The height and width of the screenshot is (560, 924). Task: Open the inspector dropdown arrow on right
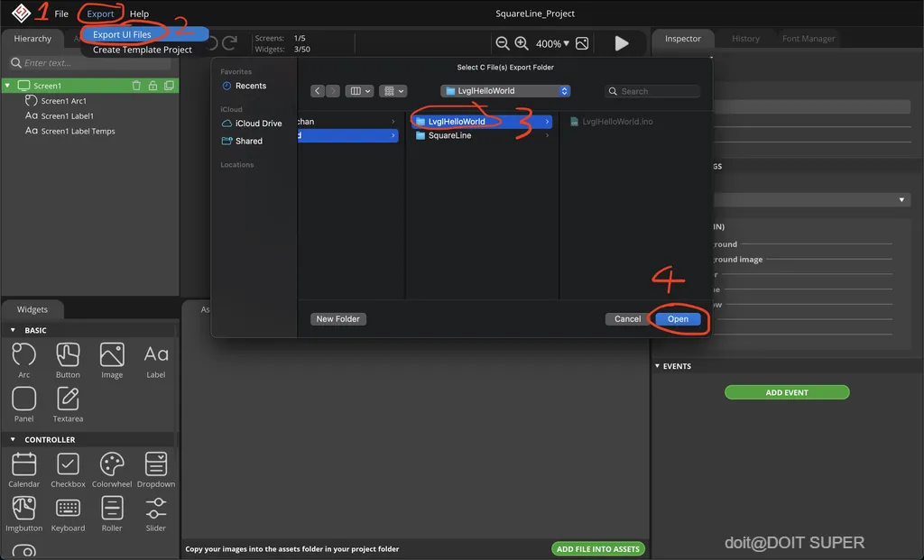[x=901, y=199]
